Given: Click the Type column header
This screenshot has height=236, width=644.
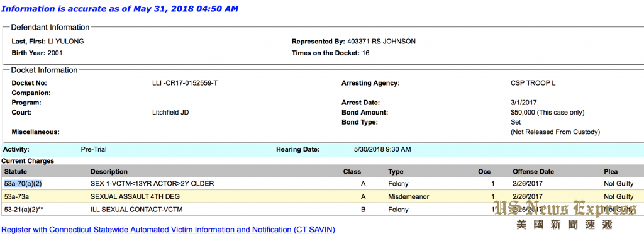Looking at the screenshot, I should tap(396, 171).
